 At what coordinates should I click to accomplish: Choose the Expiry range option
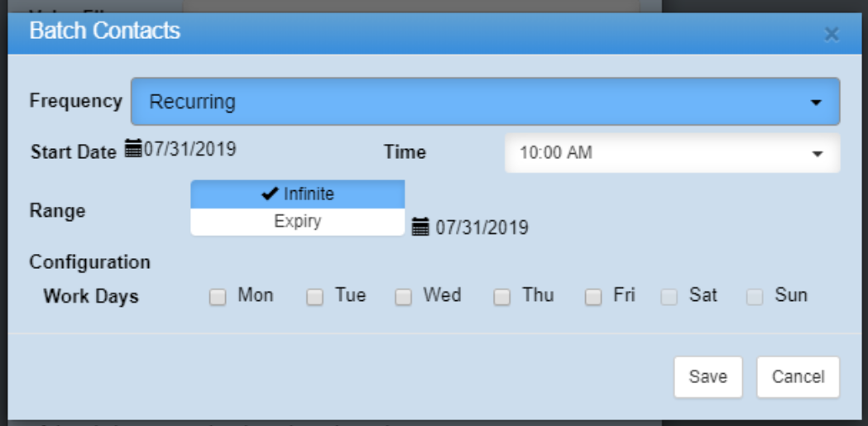[x=298, y=222]
